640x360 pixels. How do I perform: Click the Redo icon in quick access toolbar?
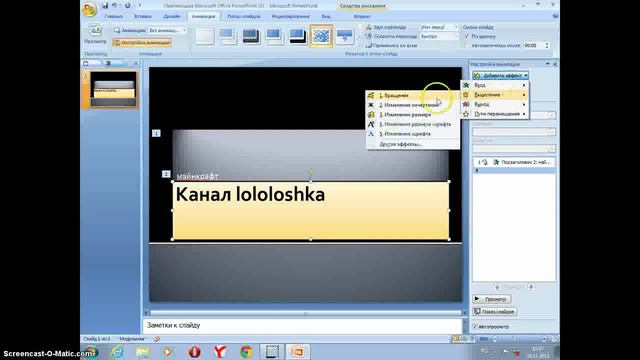[128, 6]
